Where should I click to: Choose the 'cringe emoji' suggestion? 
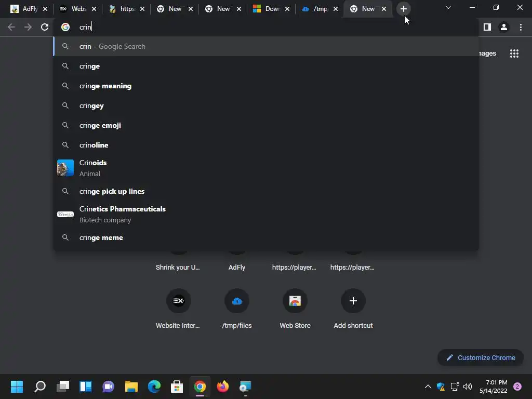[x=266, y=125]
